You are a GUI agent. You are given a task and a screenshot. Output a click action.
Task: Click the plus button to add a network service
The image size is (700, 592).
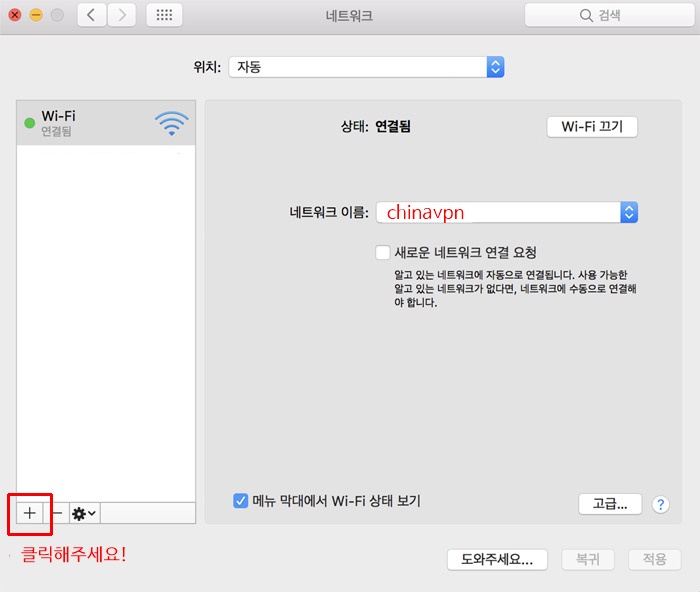(x=29, y=513)
